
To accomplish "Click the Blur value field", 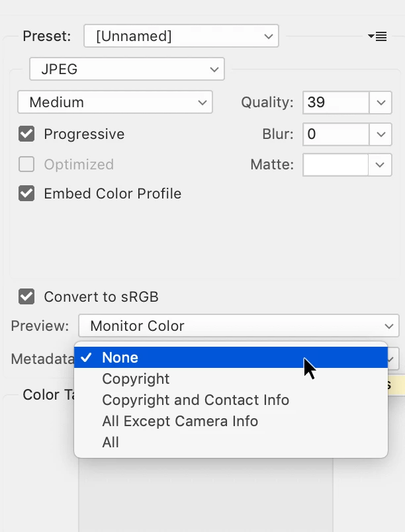I will point(336,134).
